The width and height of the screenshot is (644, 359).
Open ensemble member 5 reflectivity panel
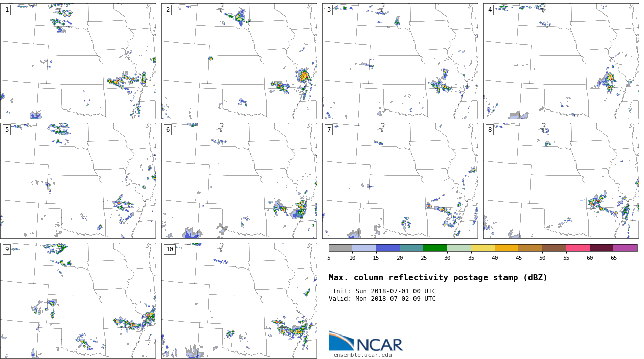(78, 181)
